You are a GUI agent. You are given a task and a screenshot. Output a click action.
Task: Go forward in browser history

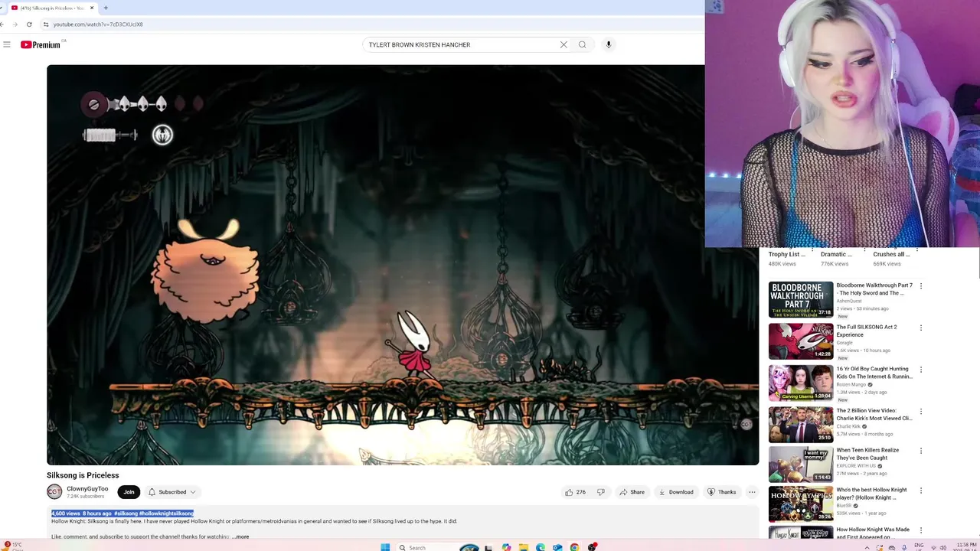15,24
